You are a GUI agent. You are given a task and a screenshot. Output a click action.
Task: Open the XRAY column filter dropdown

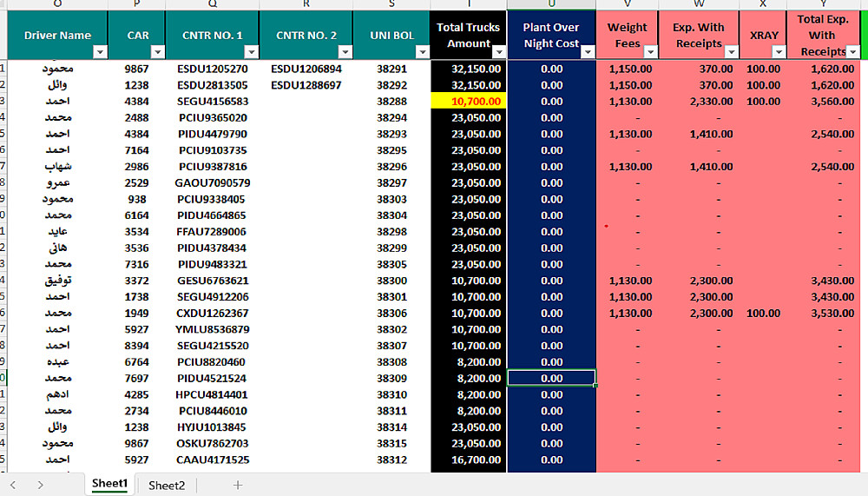pyautogui.click(x=779, y=52)
